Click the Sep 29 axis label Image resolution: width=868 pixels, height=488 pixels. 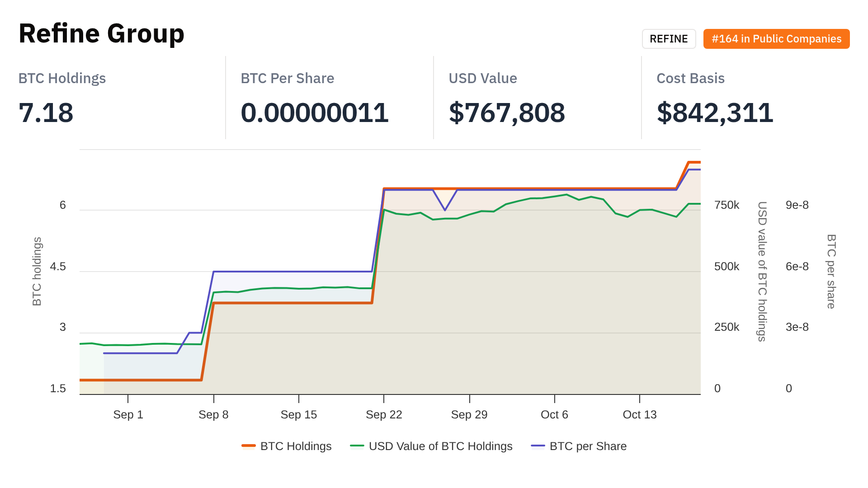click(469, 414)
